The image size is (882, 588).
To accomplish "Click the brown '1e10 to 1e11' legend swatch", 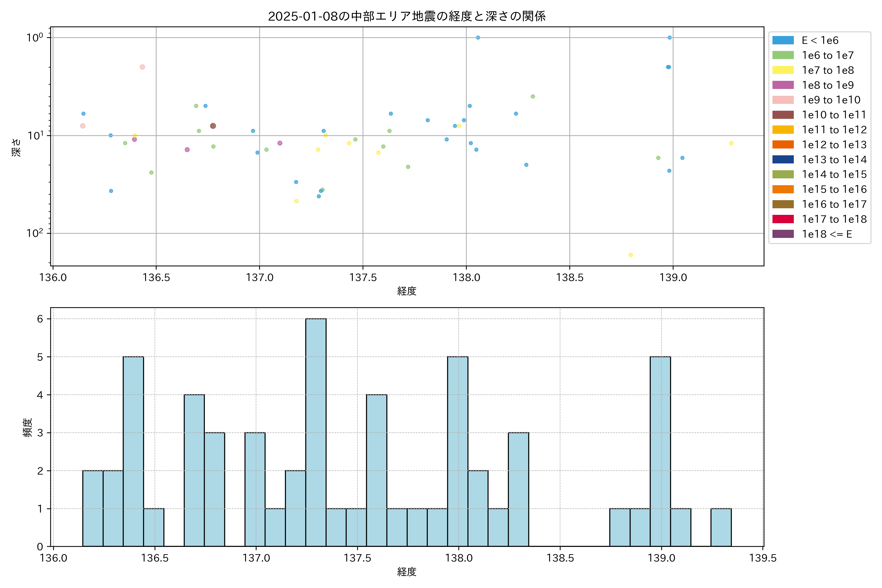I will pos(783,115).
